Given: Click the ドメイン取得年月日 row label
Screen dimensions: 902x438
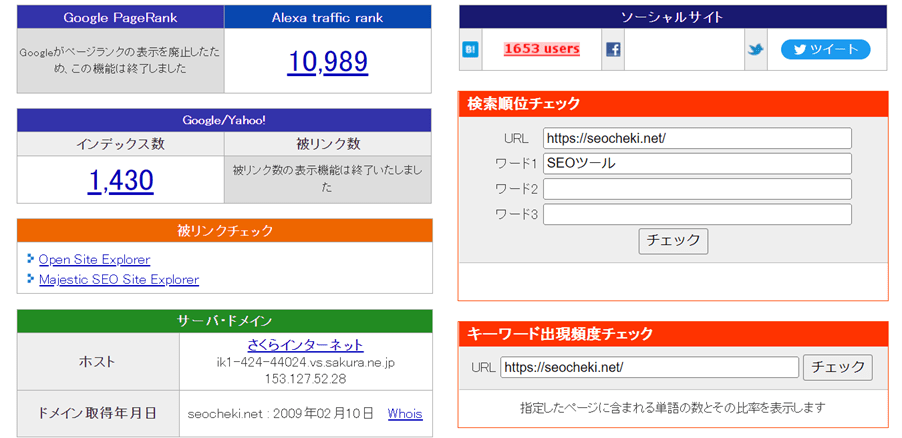Looking at the screenshot, I should point(97,413).
